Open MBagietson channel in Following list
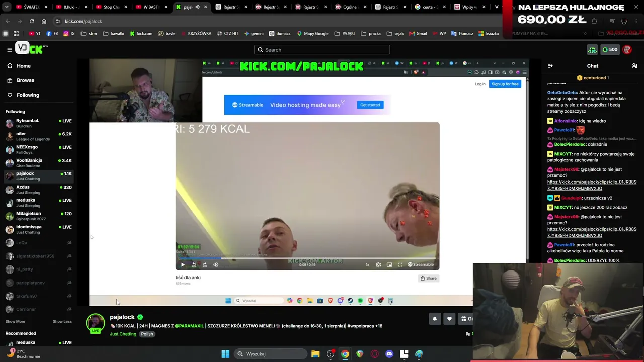Screen dimensions: 644x362 tap(39, 216)
